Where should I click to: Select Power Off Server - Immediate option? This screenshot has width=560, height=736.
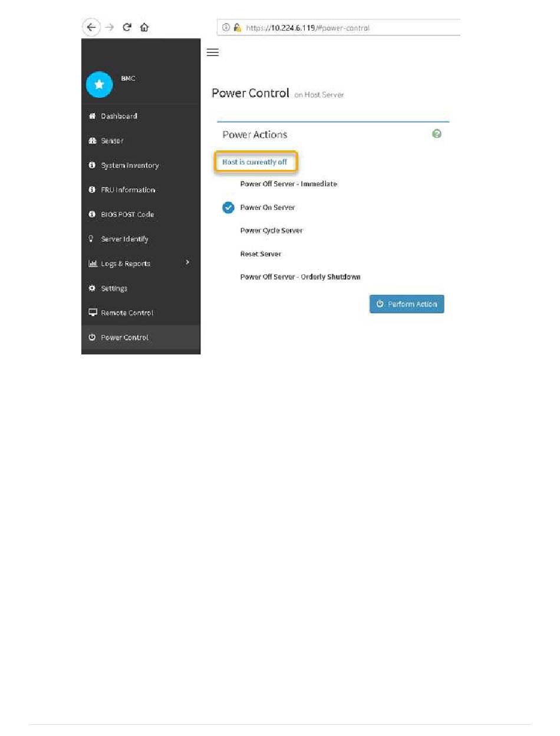tap(288, 184)
